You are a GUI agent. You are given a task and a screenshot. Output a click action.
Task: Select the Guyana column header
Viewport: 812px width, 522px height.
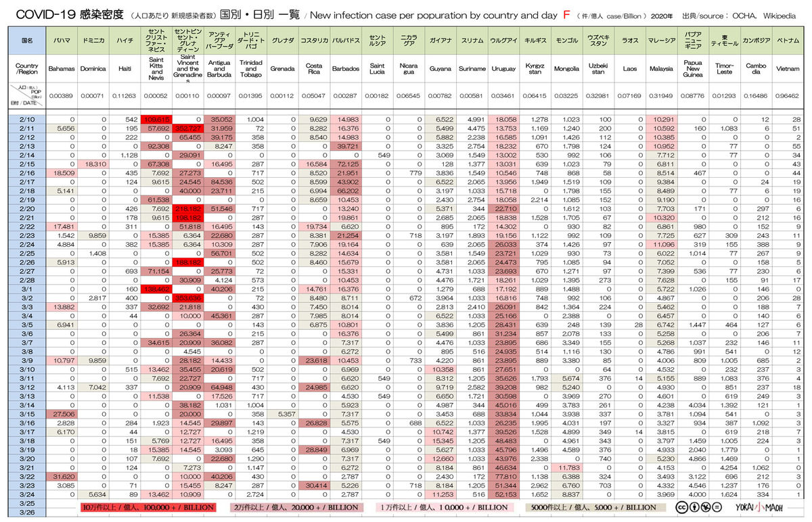pos(440,69)
